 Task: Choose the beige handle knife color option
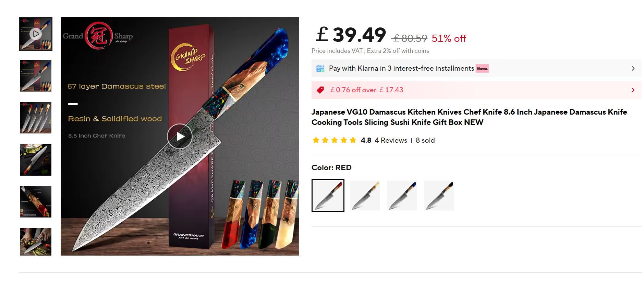pyautogui.click(x=365, y=196)
